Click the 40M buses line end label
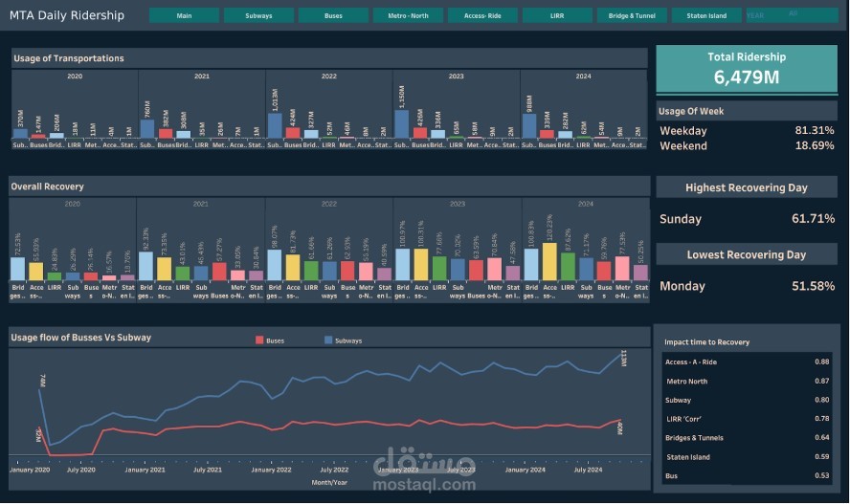The width and height of the screenshot is (850, 504). [x=619, y=428]
